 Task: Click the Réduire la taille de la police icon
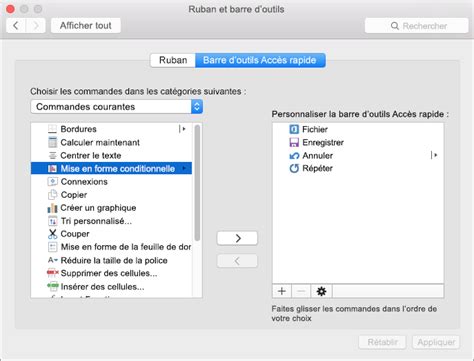53,260
